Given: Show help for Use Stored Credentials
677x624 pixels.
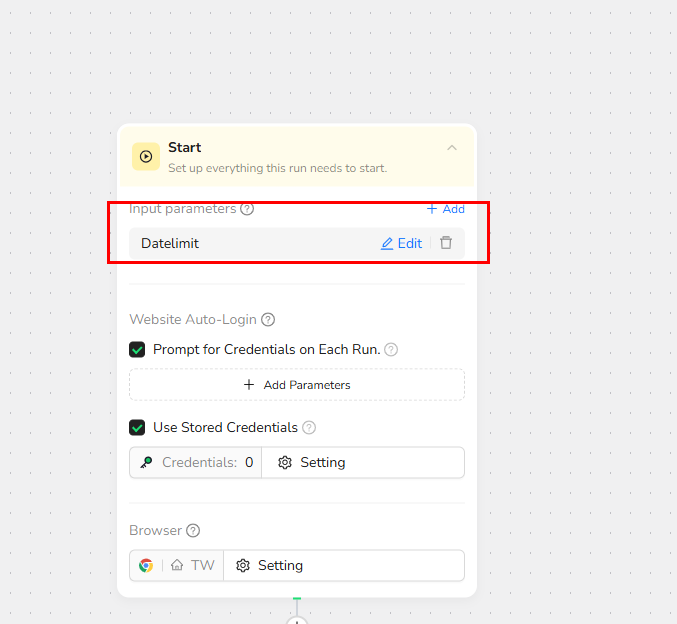Looking at the screenshot, I should click(x=309, y=427).
